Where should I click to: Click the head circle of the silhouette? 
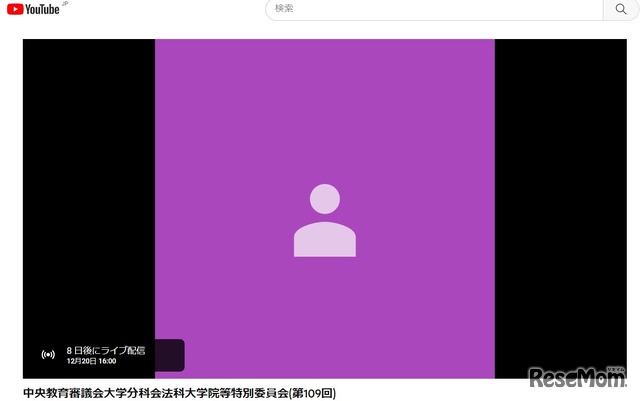(x=325, y=199)
